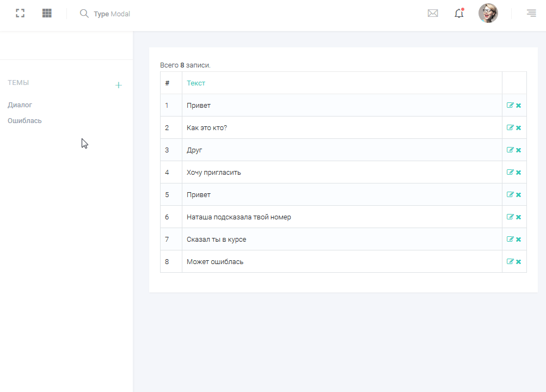Edit the 'Друг' record

(510, 150)
